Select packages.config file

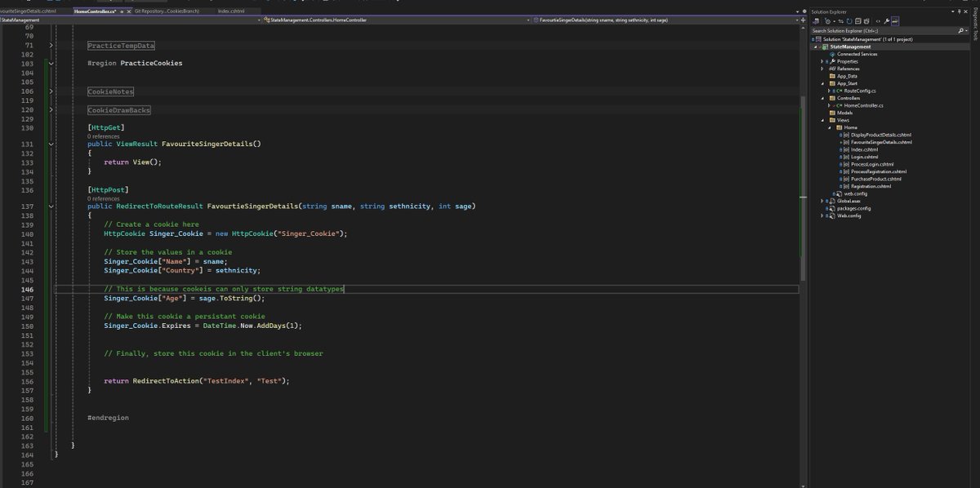point(853,208)
